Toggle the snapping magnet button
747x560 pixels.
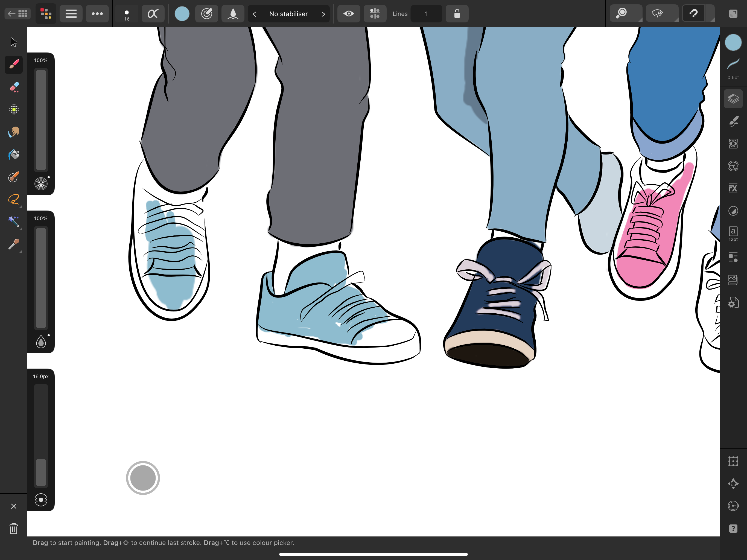click(693, 14)
